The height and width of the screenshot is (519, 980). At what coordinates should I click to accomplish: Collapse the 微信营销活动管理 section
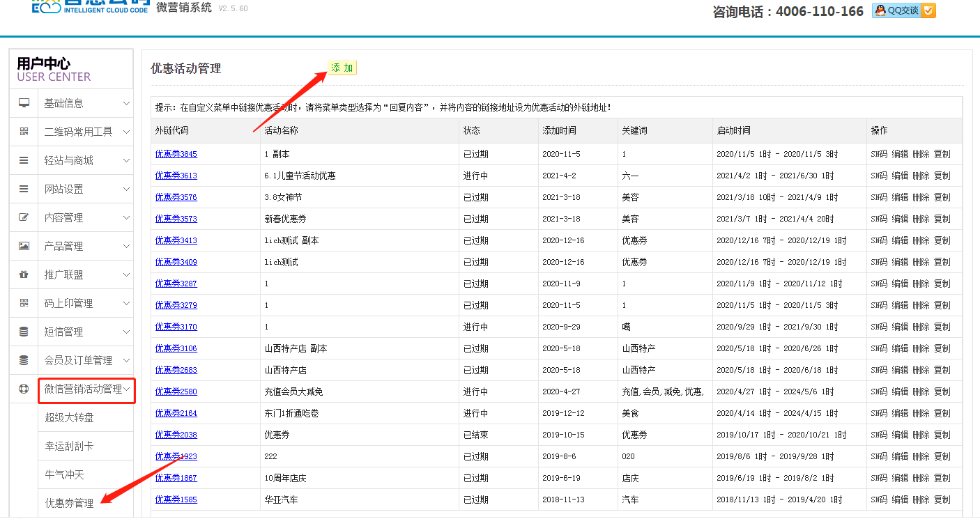coord(126,389)
